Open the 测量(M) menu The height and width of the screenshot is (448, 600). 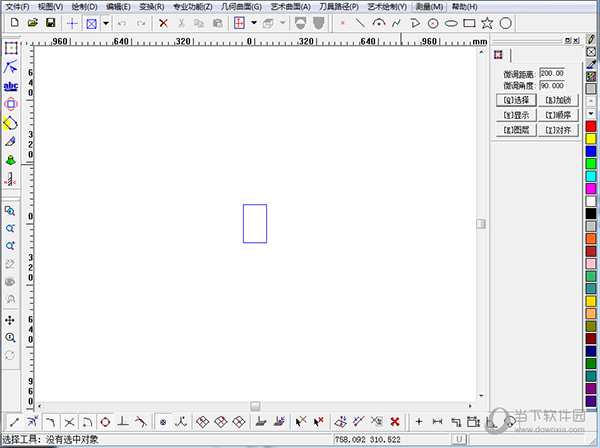(429, 7)
